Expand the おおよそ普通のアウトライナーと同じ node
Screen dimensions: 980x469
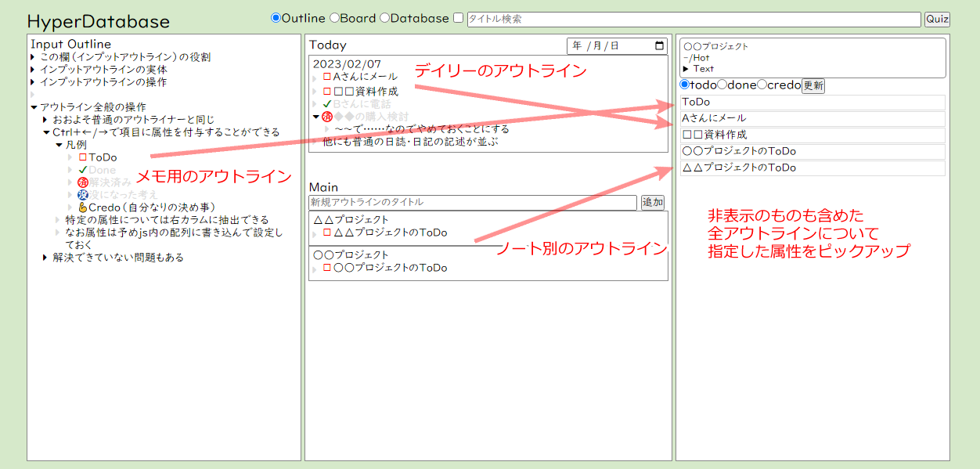click(x=46, y=120)
